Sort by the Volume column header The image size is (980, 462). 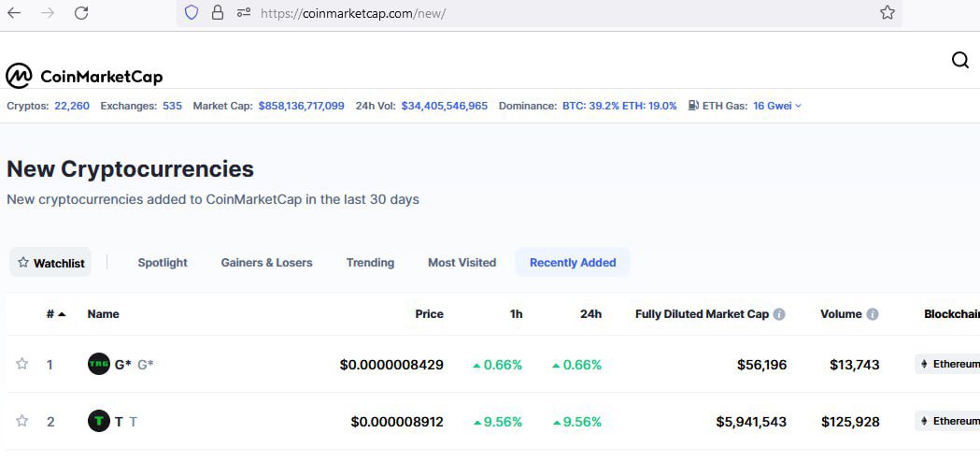(841, 314)
